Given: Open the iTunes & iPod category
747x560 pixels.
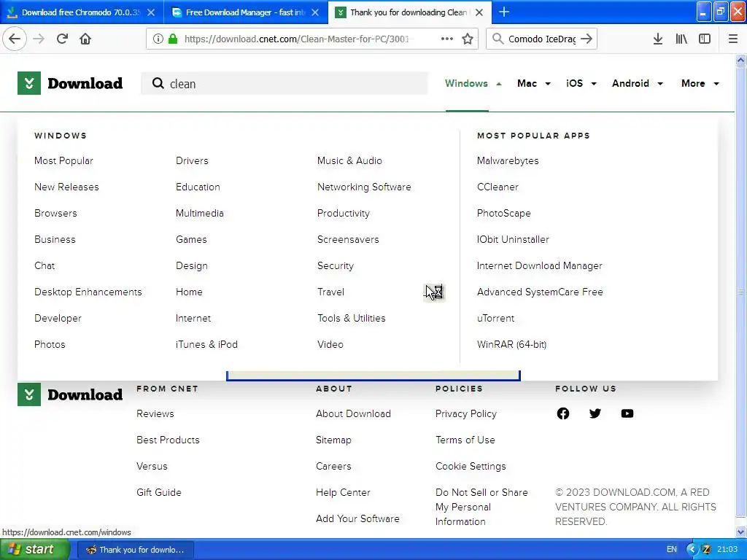Looking at the screenshot, I should click(x=206, y=344).
